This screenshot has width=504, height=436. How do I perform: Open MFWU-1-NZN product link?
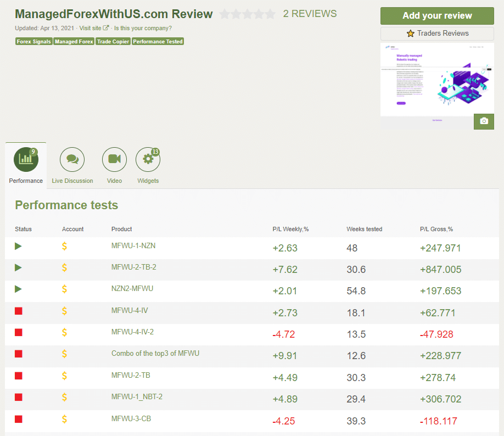coord(133,245)
